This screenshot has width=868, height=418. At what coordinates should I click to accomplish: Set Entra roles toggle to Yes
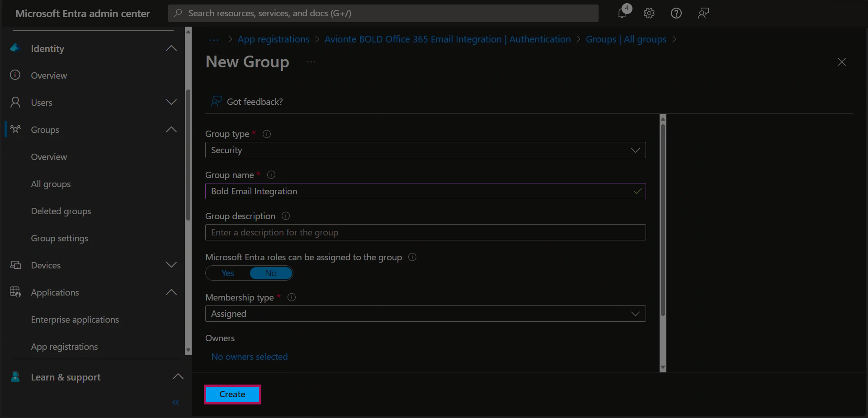point(227,273)
